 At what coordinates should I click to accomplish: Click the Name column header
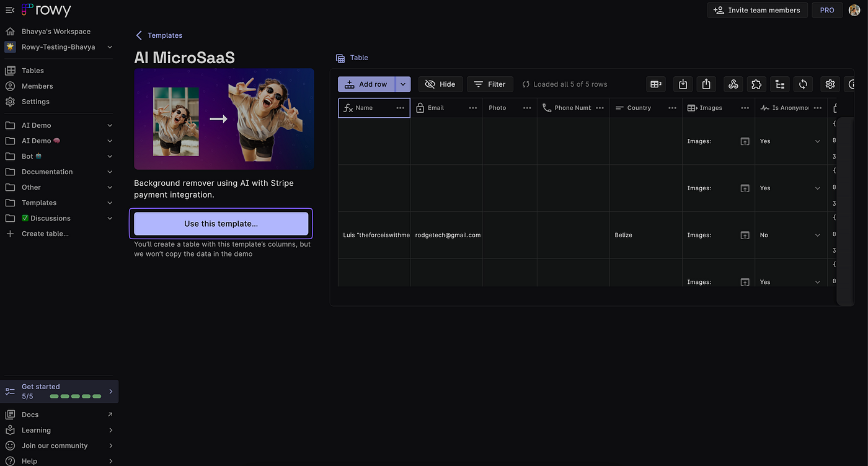pos(374,108)
